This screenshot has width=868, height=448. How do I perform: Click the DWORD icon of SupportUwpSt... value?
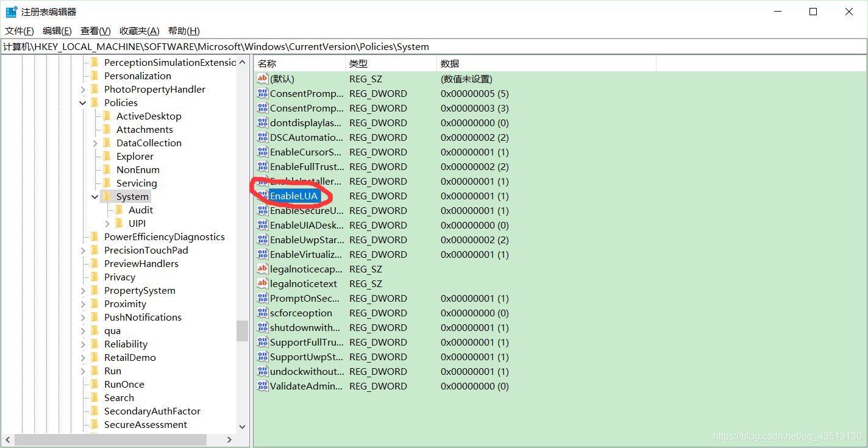click(x=263, y=357)
